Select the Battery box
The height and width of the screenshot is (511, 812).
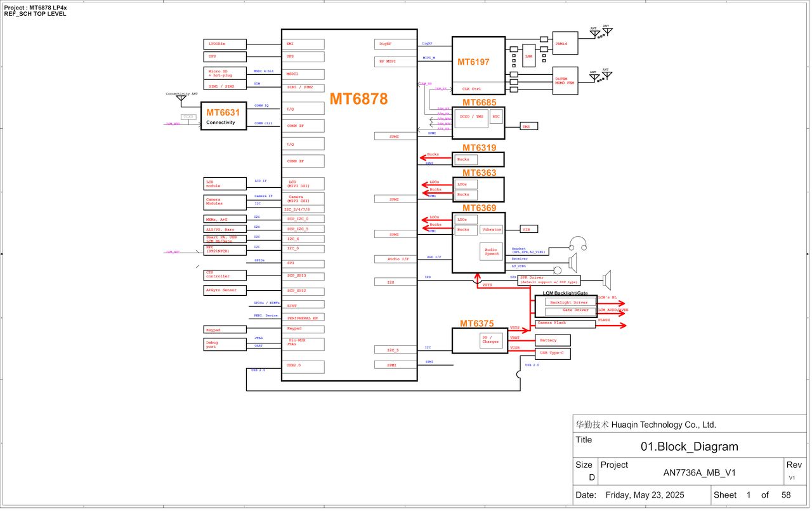tap(553, 340)
